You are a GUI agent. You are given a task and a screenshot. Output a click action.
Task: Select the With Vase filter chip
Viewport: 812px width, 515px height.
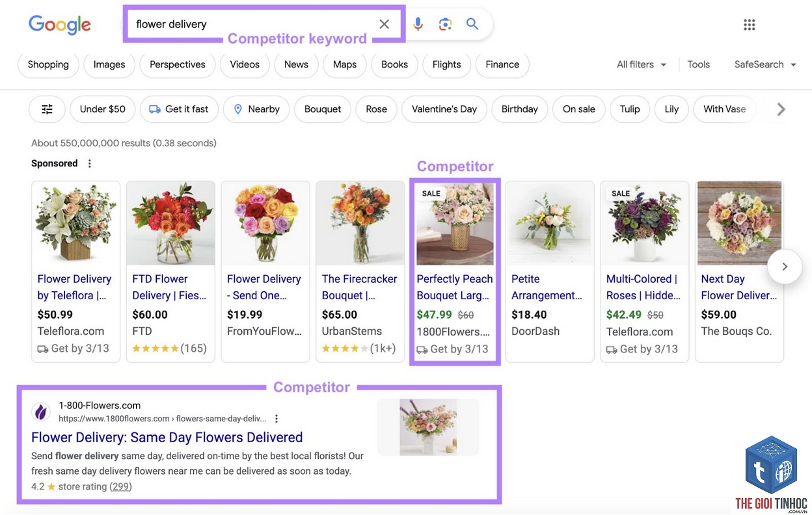tap(724, 109)
